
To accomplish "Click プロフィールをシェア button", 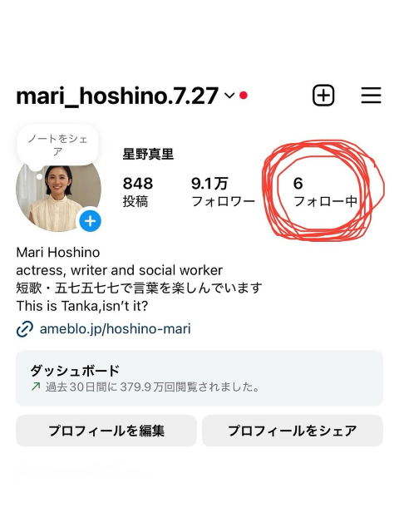I will (x=293, y=431).
